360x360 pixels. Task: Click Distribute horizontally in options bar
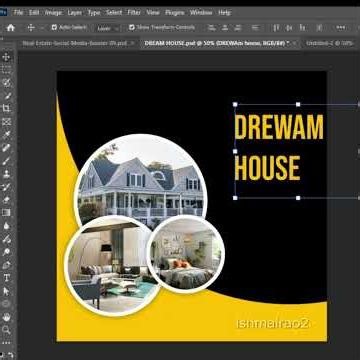[x=319, y=28]
